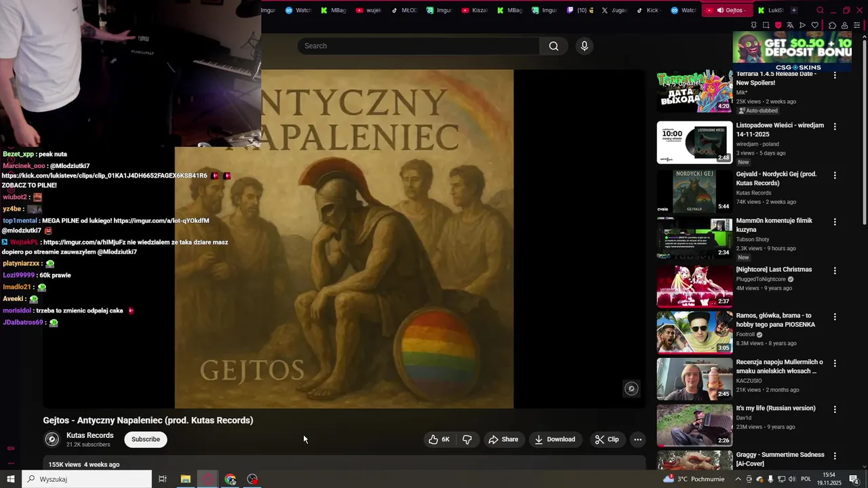Viewport: 868px width, 488px height.
Task: Open the weather widget showing 3°C Pochmurnie
Action: click(x=694, y=479)
